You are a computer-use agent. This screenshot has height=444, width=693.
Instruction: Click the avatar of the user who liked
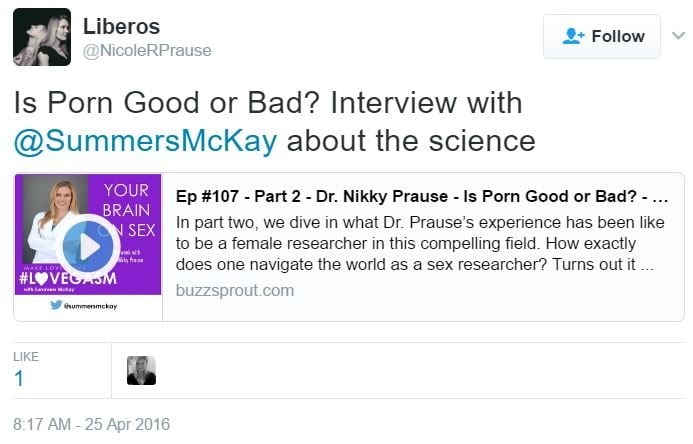(142, 371)
